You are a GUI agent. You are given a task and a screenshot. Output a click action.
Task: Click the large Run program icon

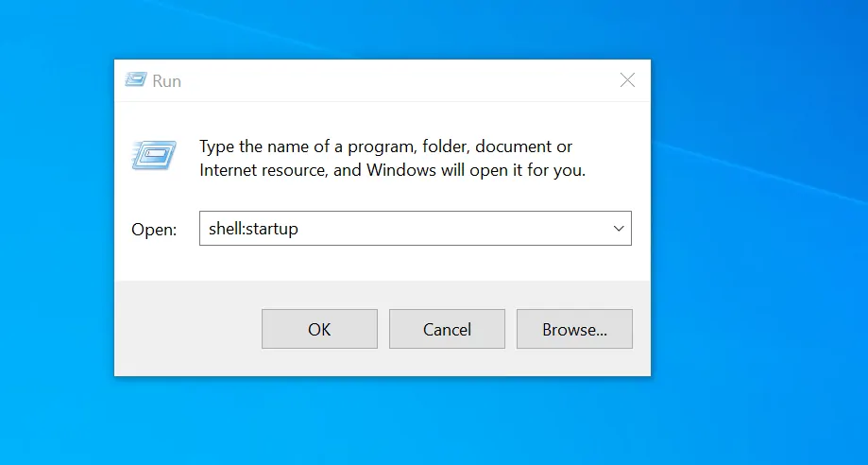(x=154, y=155)
